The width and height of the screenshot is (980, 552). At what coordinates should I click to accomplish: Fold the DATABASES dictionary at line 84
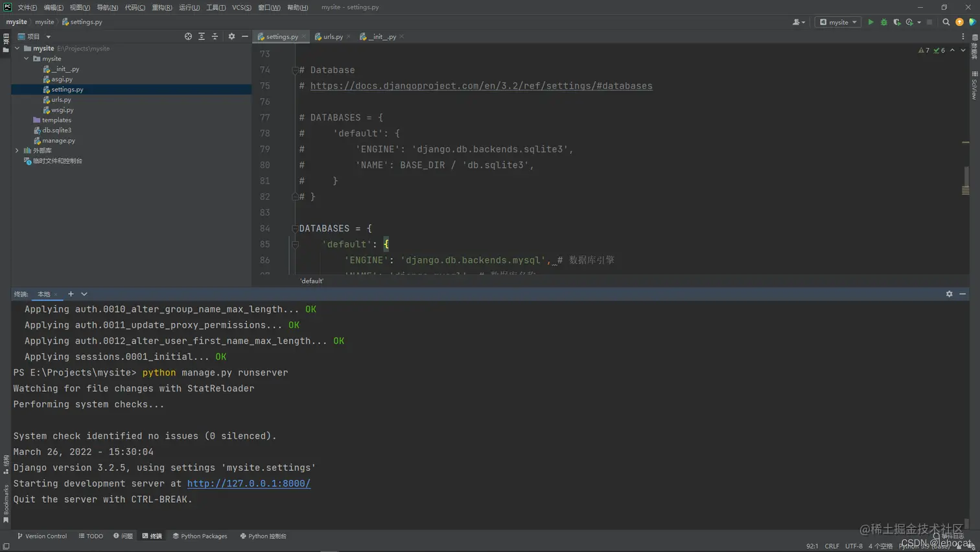pos(295,228)
